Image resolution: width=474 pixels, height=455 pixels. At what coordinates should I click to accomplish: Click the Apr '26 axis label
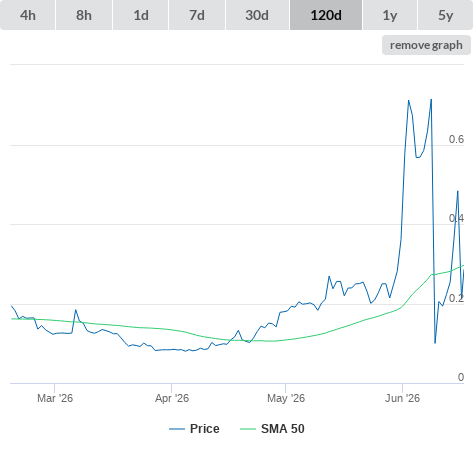pos(172,398)
